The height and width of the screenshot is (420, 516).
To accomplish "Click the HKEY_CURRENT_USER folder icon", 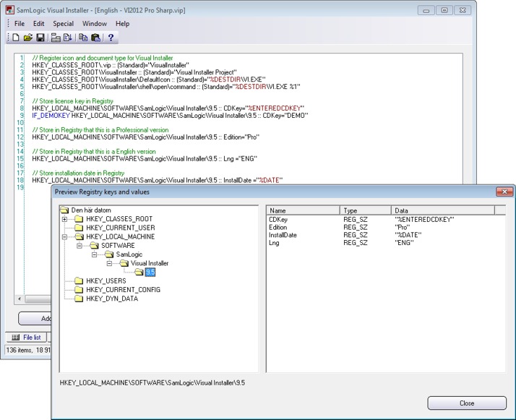I will point(79,228).
